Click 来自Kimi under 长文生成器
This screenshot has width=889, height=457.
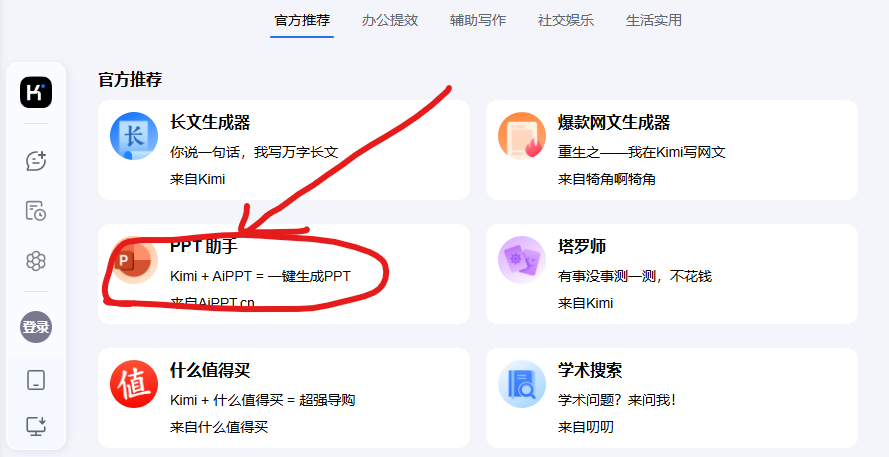coord(197,179)
